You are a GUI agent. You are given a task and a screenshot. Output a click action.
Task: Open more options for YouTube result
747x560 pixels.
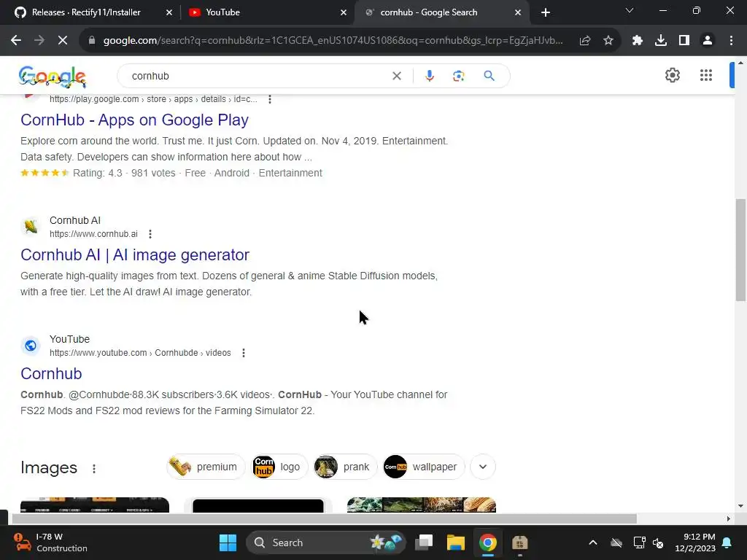tap(244, 353)
